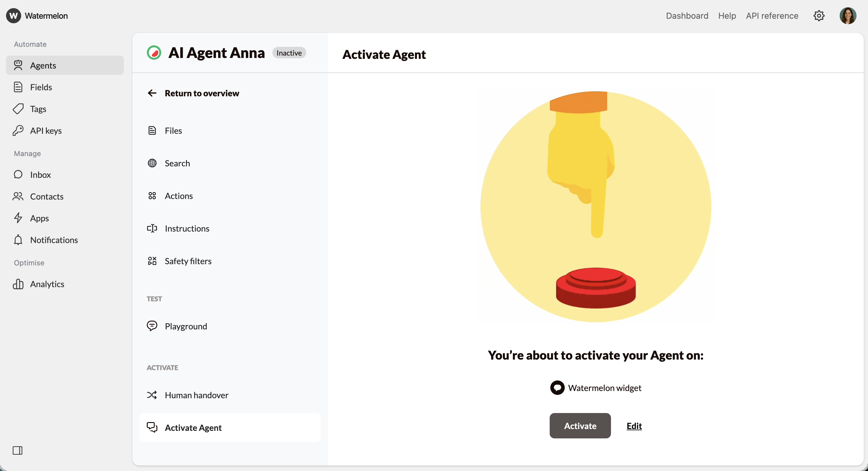Open the Fields section
The width and height of the screenshot is (868, 471).
[x=41, y=87]
